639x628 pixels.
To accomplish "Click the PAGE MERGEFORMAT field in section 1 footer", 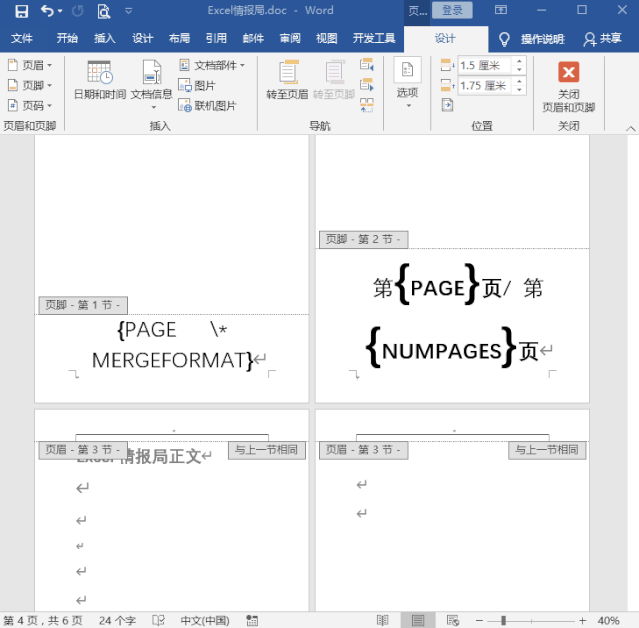I will (172, 346).
